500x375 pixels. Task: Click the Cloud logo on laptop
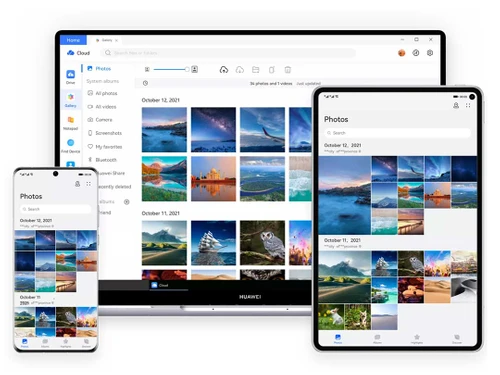(x=78, y=53)
